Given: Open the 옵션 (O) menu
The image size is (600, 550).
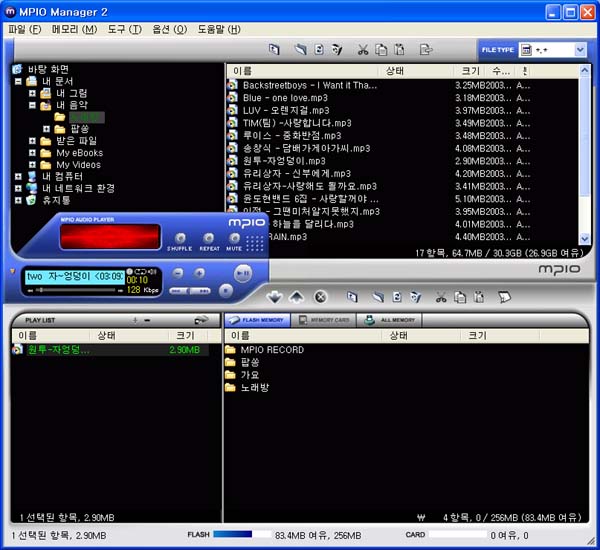Looking at the screenshot, I should tap(170, 29).
